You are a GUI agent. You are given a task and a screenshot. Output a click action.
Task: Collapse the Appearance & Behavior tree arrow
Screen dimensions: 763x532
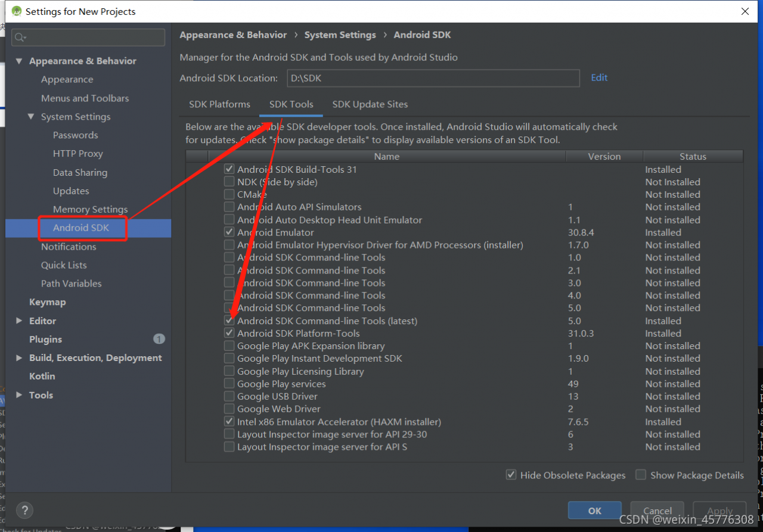(x=19, y=61)
